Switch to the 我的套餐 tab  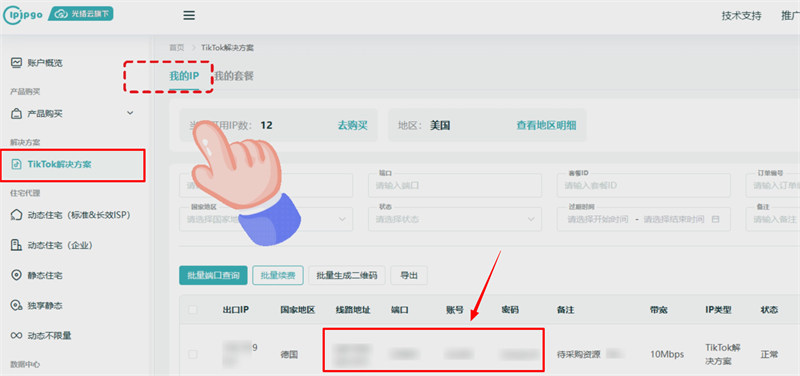point(234,77)
